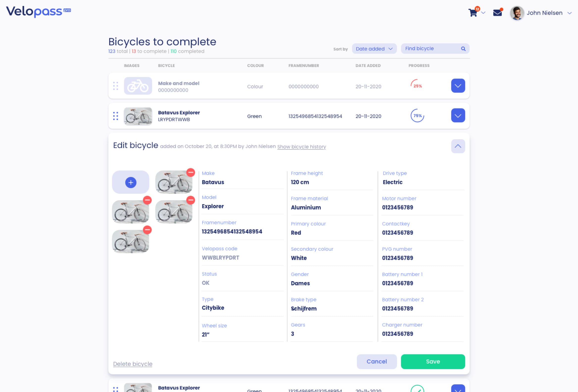The height and width of the screenshot is (392, 578).
Task: Add a new bicycle image with plus icon
Action: tap(131, 182)
